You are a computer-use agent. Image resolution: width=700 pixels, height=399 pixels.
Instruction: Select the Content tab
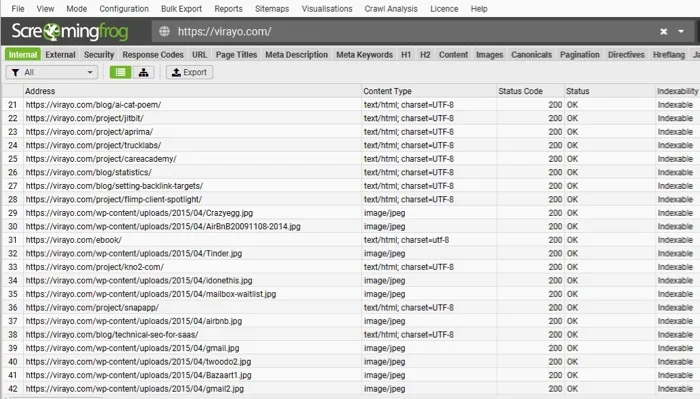[454, 54]
